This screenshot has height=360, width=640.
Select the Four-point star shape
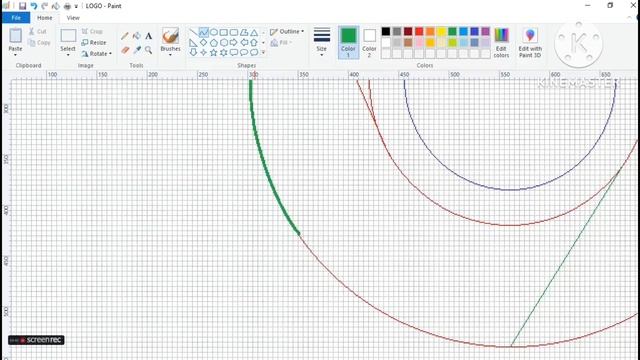coord(204,52)
